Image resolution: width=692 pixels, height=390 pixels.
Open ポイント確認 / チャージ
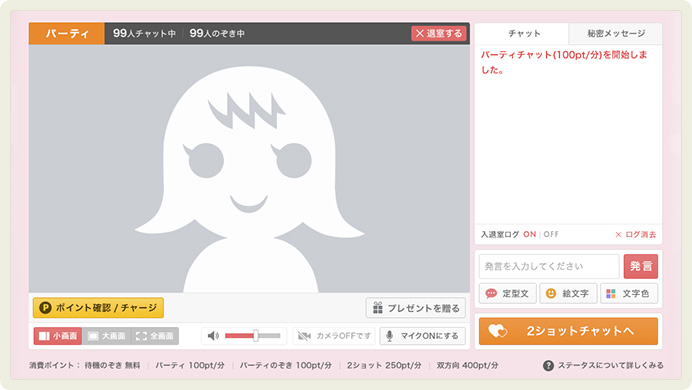pyautogui.click(x=98, y=308)
